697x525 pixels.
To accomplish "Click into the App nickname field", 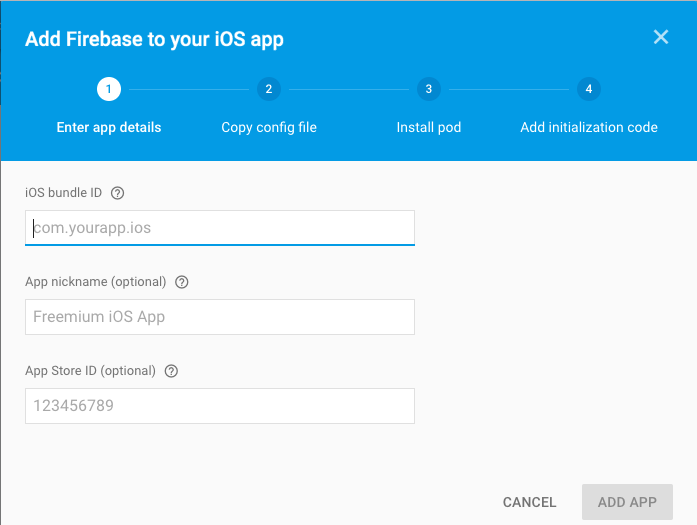I will point(220,317).
